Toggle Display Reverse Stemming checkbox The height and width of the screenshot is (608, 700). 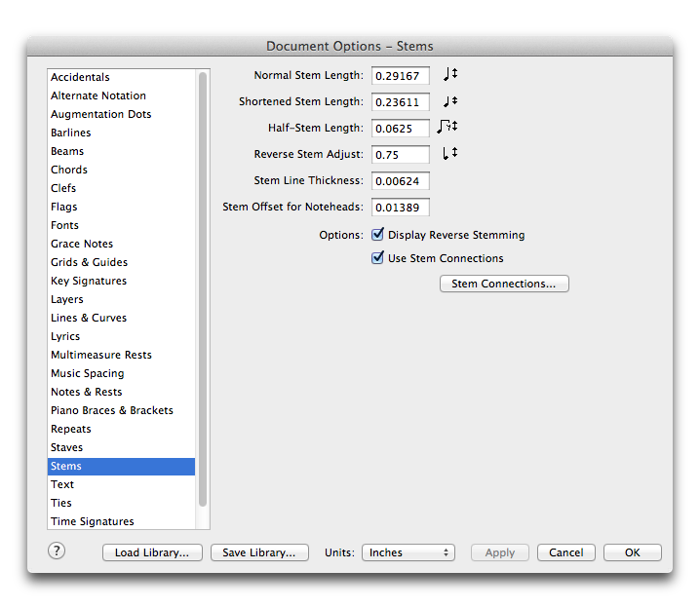(377, 234)
